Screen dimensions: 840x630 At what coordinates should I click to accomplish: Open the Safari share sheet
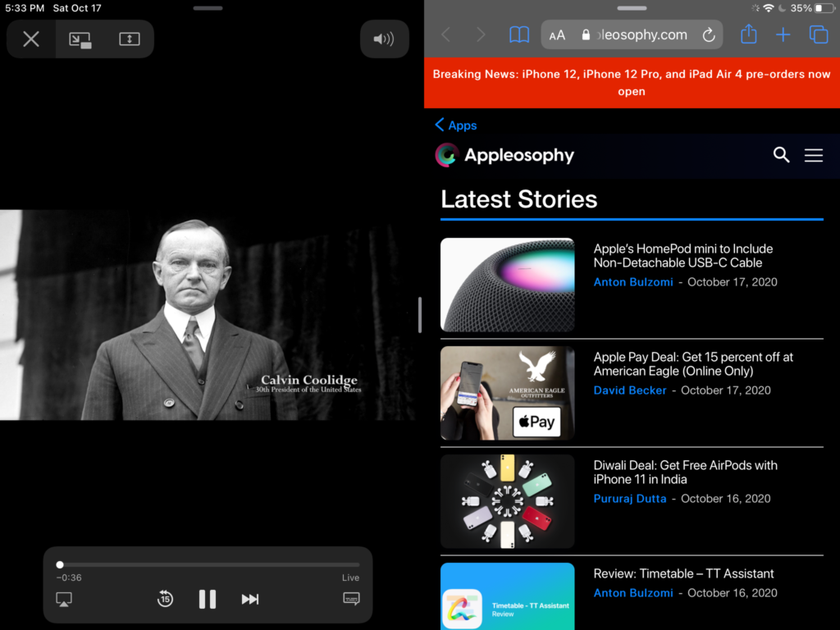748,34
